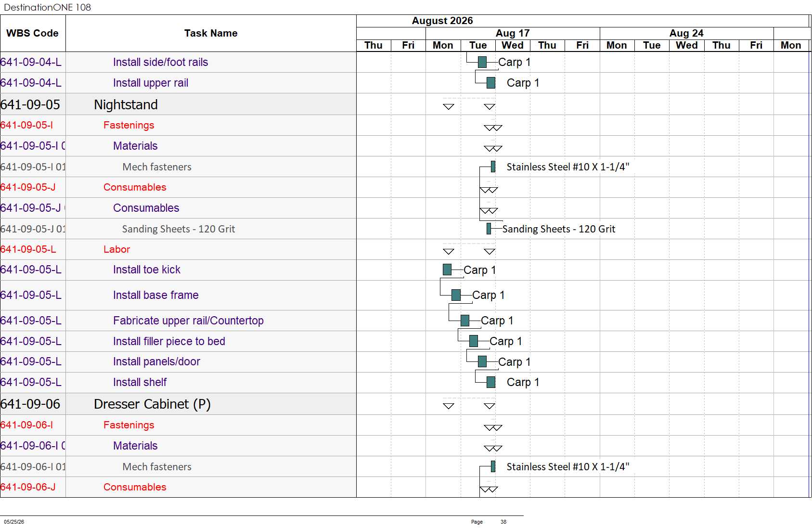
Task: Select the Install panels/door task name
Action: click(156, 361)
